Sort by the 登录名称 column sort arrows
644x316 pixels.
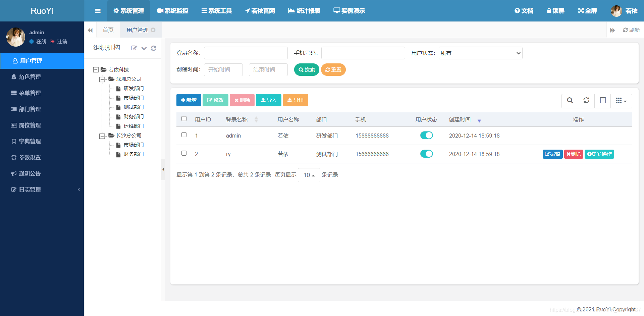coord(256,119)
